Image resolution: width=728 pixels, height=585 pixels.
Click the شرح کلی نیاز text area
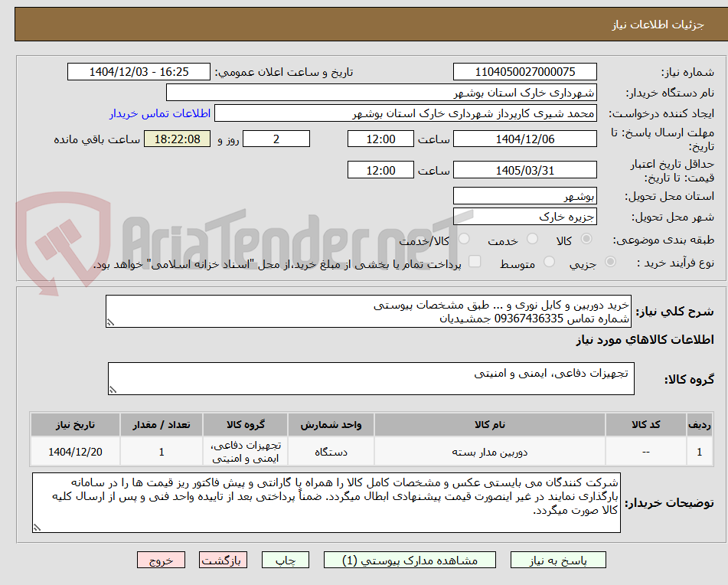[368, 312]
